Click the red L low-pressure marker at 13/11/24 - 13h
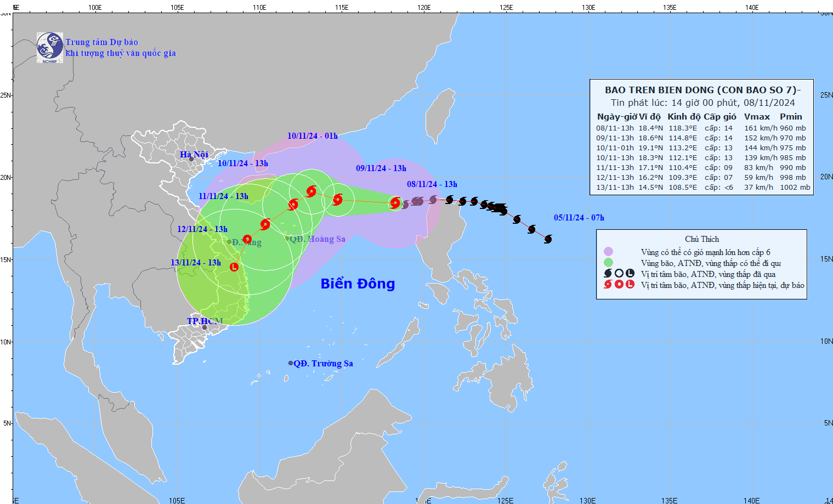The height and width of the screenshot is (504, 833). point(233,267)
